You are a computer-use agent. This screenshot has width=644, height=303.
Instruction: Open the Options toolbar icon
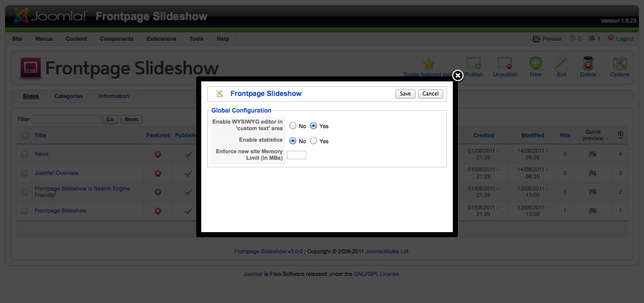pyautogui.click(x=619, y=63)
